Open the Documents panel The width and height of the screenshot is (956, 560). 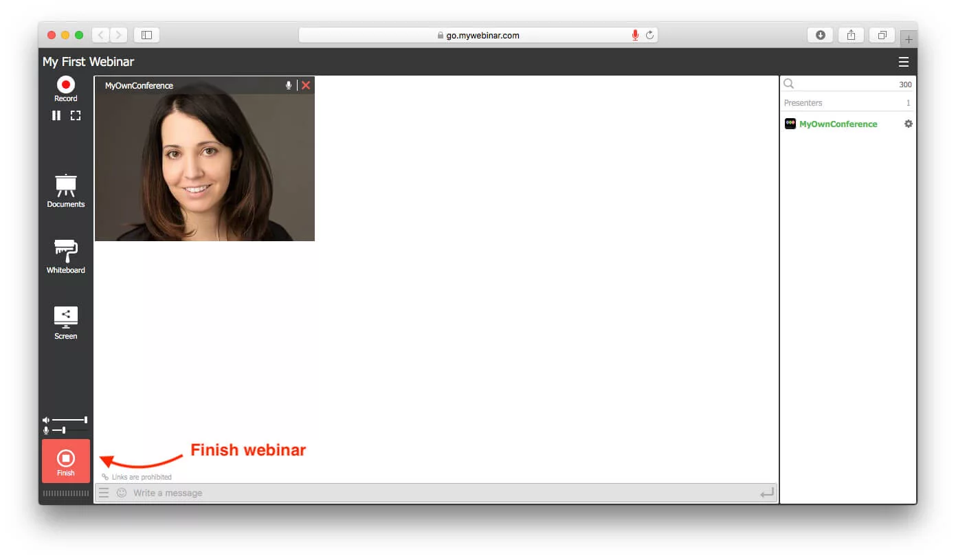[x=65, y=190]
